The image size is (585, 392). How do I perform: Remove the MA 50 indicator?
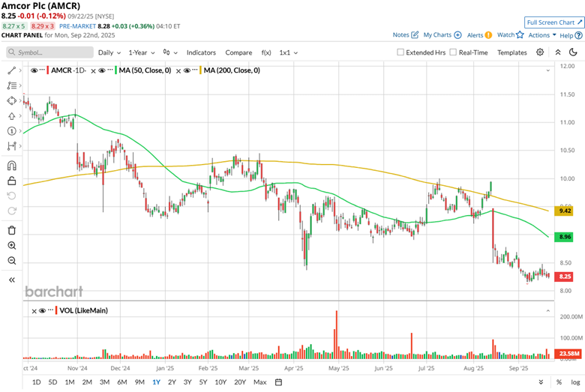[93, 71]
